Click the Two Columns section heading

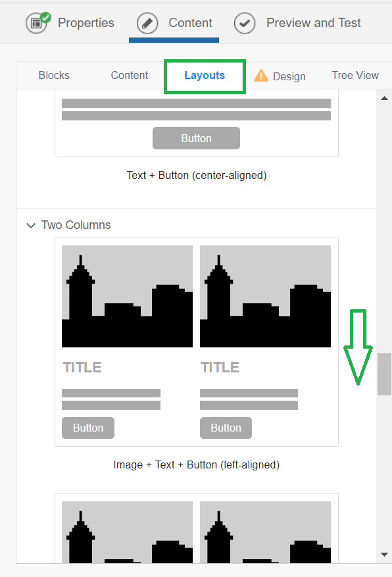[76, 225]
